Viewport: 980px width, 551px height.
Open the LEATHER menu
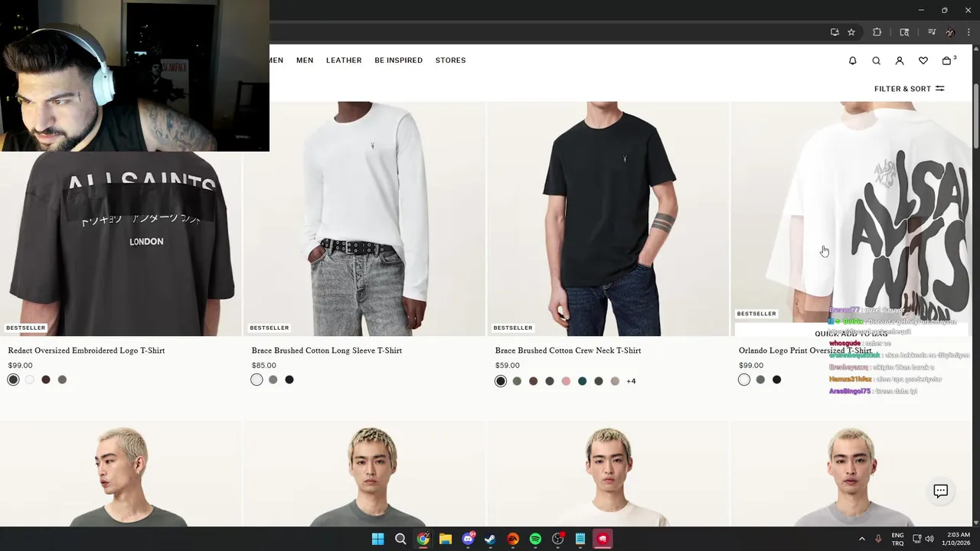click(x=344, y=60)
